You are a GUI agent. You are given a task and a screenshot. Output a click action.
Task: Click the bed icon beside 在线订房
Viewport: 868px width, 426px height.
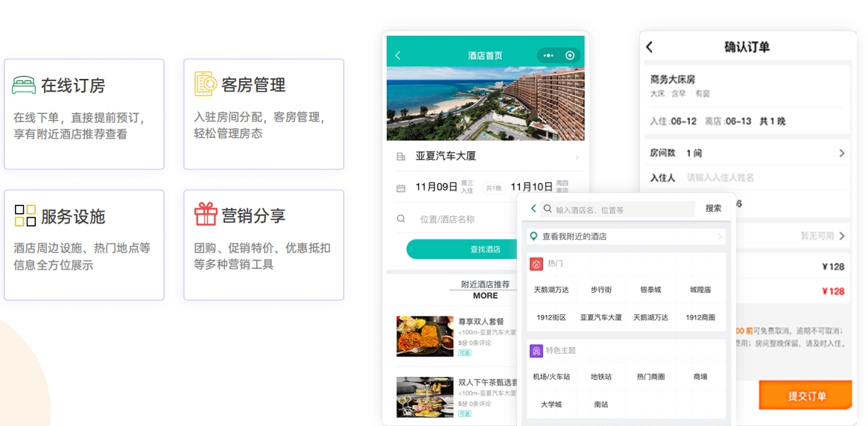(x=24, y=85)
